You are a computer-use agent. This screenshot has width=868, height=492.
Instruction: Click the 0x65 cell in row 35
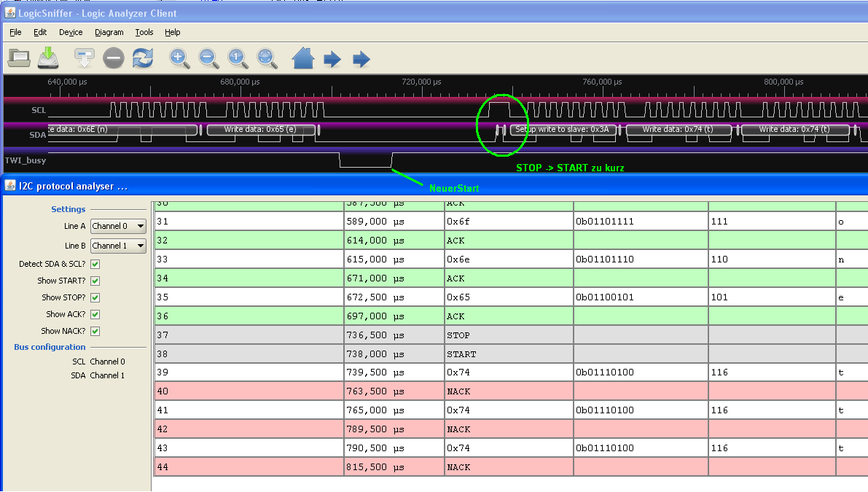pyautogui.click(x=508, y=297)
